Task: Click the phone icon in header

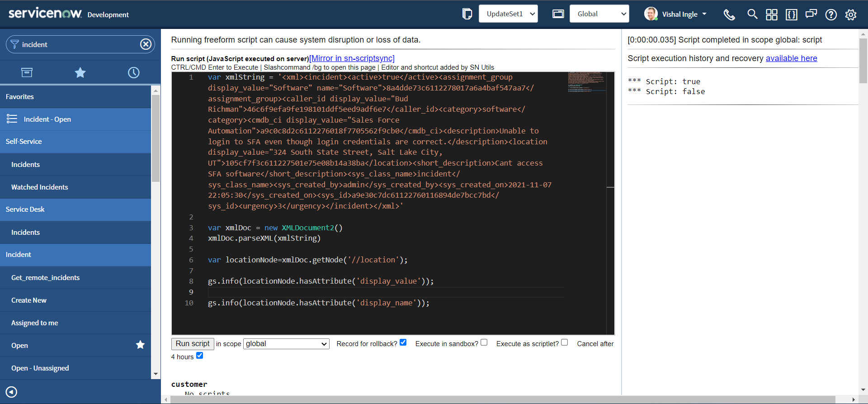Action: coord(729,14)
